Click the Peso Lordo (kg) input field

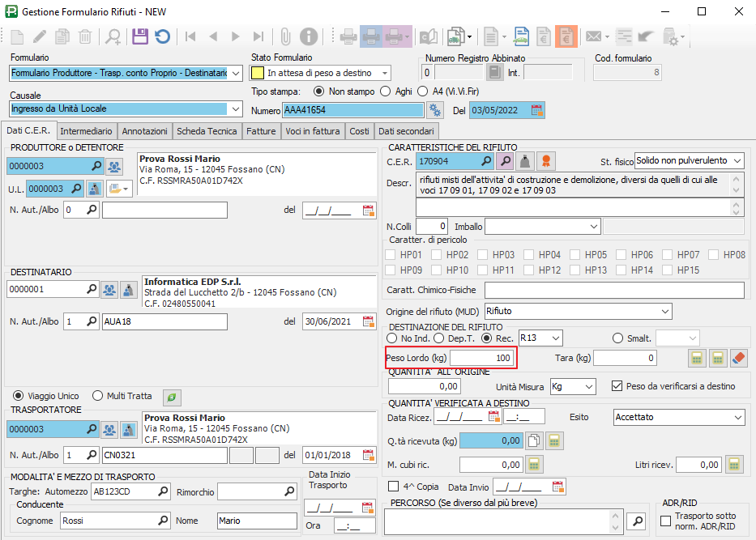click(x=482, y=357)
